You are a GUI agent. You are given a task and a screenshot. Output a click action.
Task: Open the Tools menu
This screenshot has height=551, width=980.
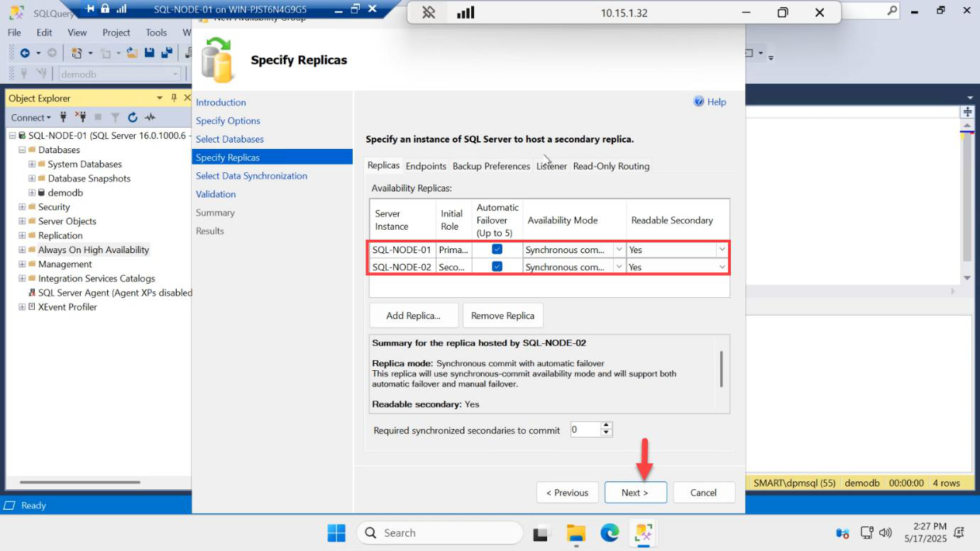point(156,32)
